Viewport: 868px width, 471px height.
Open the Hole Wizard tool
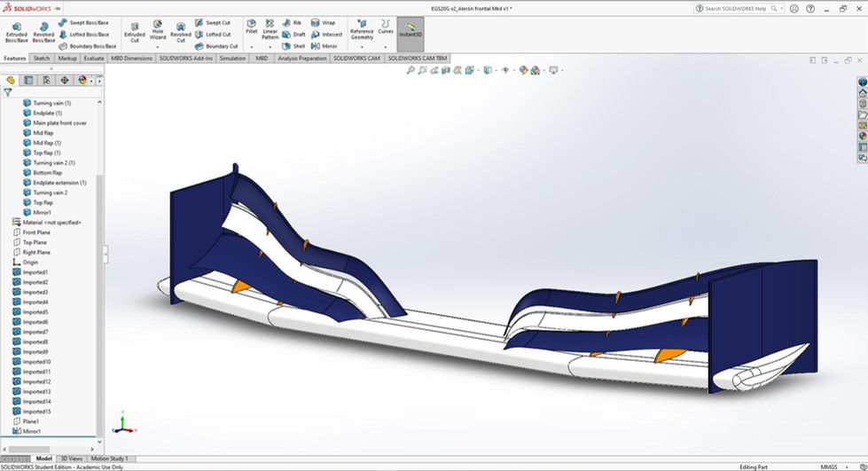point(158,30)
